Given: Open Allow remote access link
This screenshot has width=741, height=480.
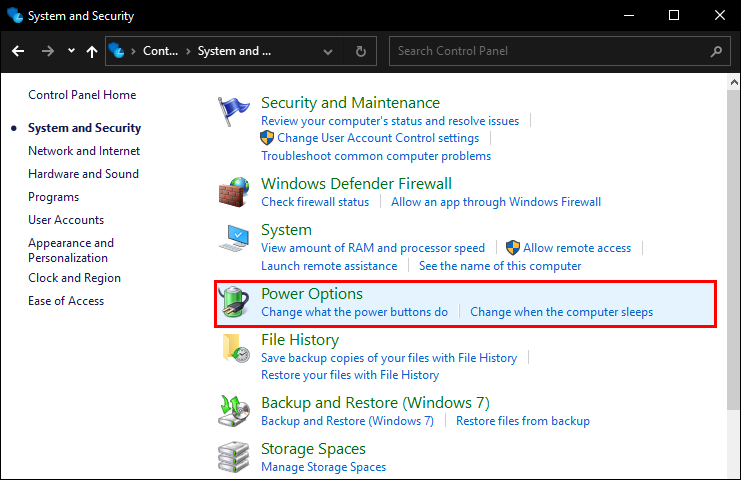Looking at the screenshot, I should coord(577,248).
